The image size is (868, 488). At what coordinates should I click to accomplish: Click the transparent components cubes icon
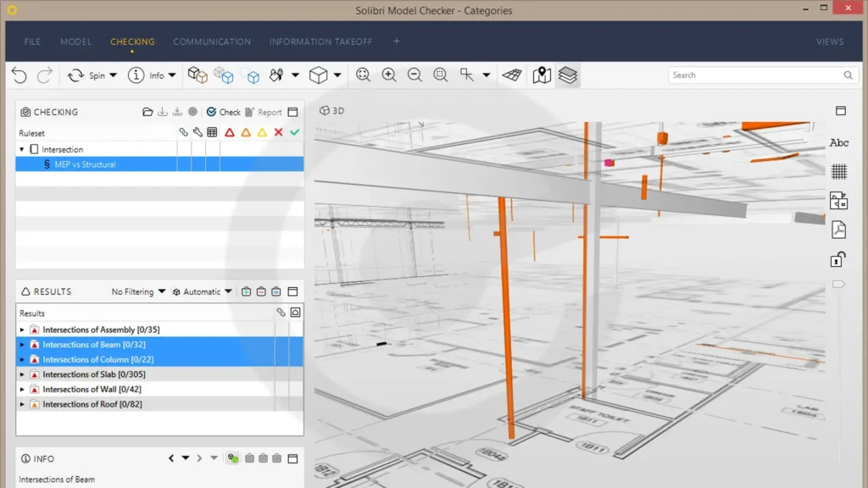pos(224,75)
